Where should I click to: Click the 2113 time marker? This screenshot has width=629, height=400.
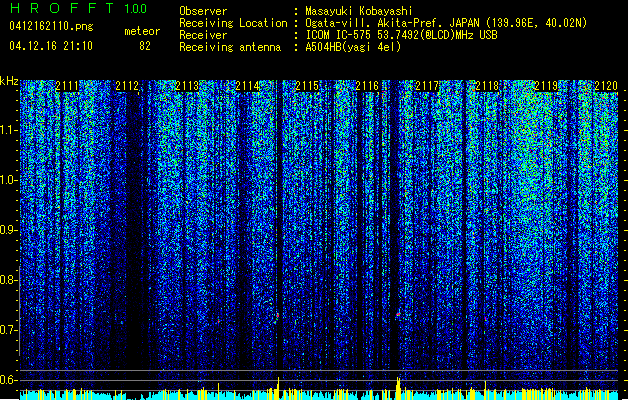pos(187,86)
